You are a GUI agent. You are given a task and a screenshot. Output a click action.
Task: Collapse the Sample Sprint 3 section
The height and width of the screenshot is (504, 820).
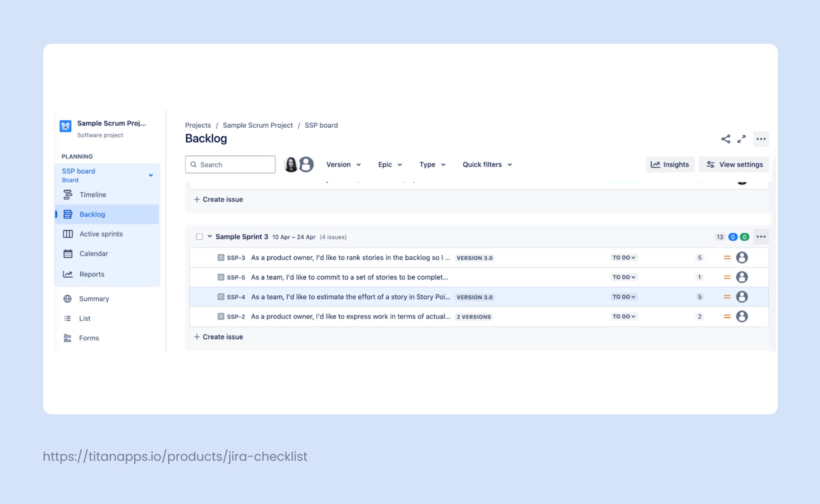pos(209,237)
